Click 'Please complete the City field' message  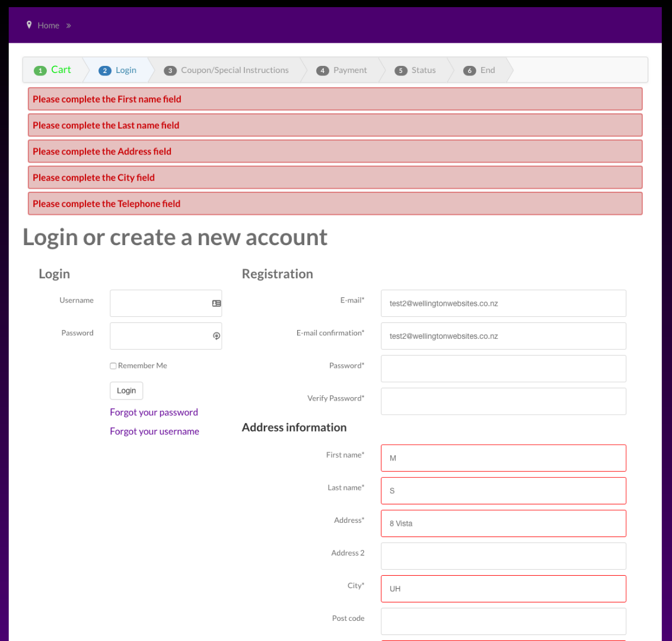(335, 177)
